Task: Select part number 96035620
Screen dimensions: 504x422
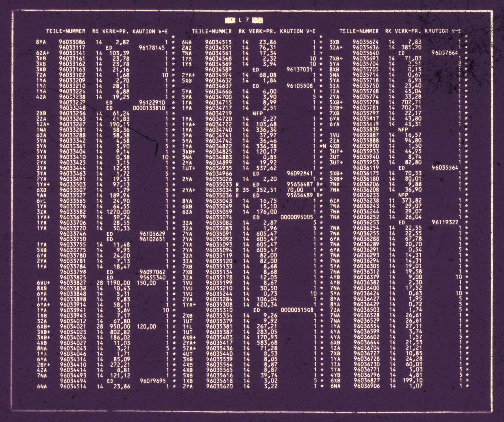Action: [220, 386]
